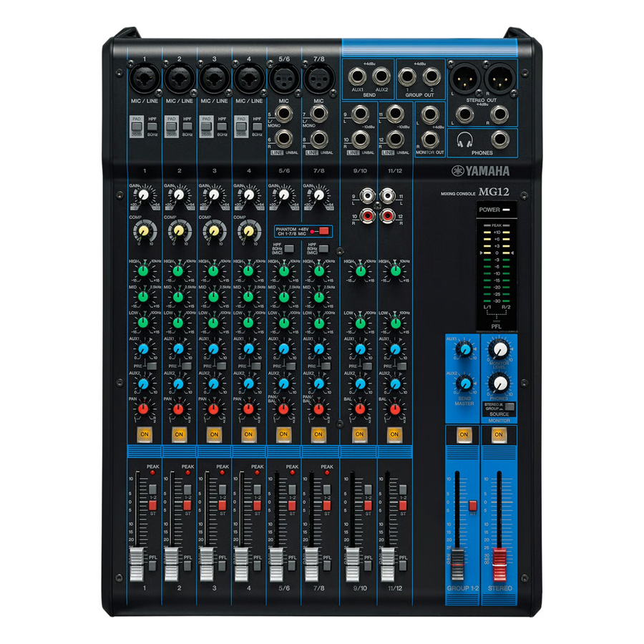
Task: Click the channel 12 red RCA input
Action: tap(387, 215)
